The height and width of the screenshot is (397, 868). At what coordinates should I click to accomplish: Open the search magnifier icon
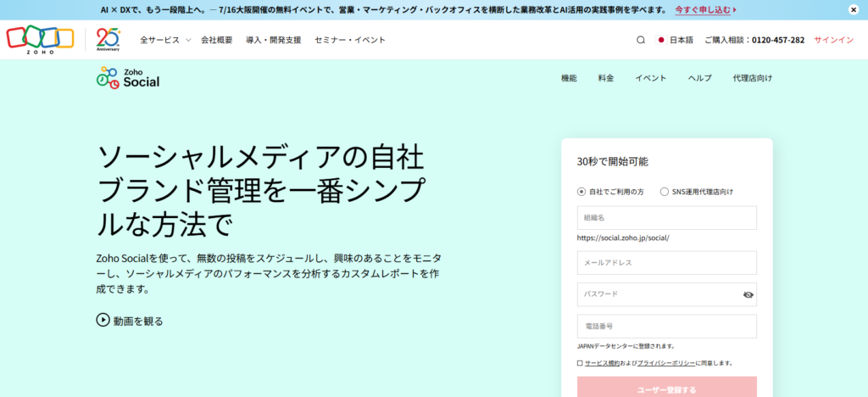point(641,40)
